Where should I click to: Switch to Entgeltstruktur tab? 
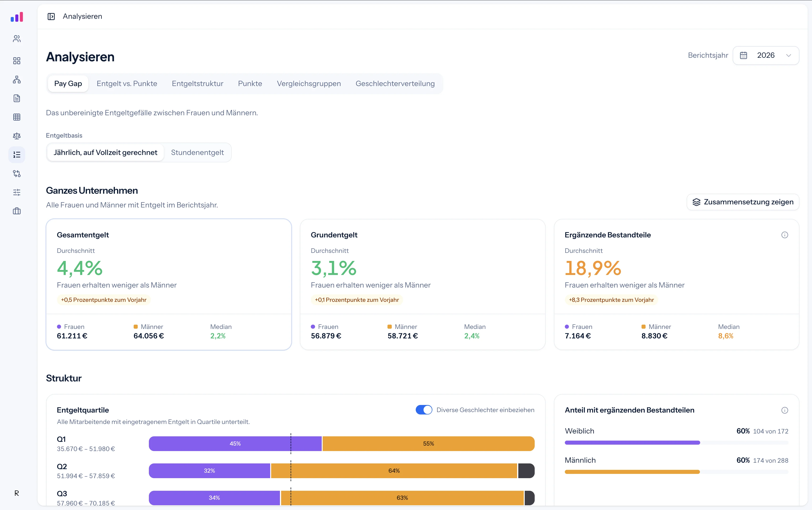(198, 84)
